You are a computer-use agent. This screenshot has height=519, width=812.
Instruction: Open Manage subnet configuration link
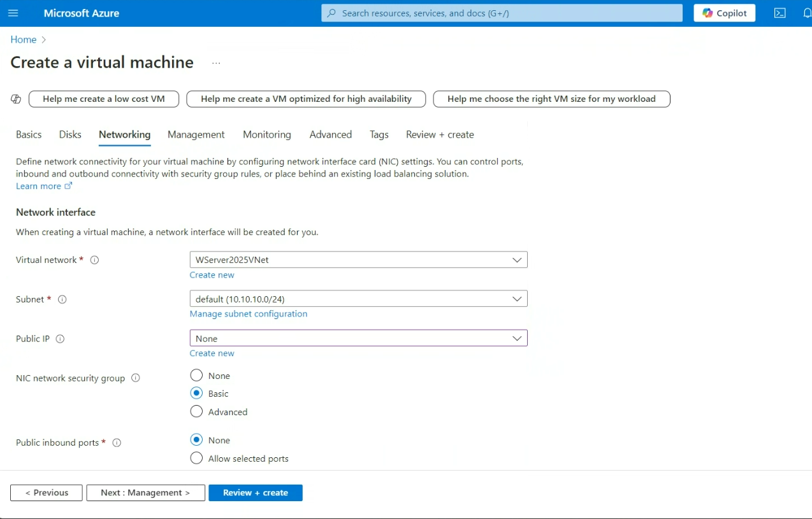[248, 314]
